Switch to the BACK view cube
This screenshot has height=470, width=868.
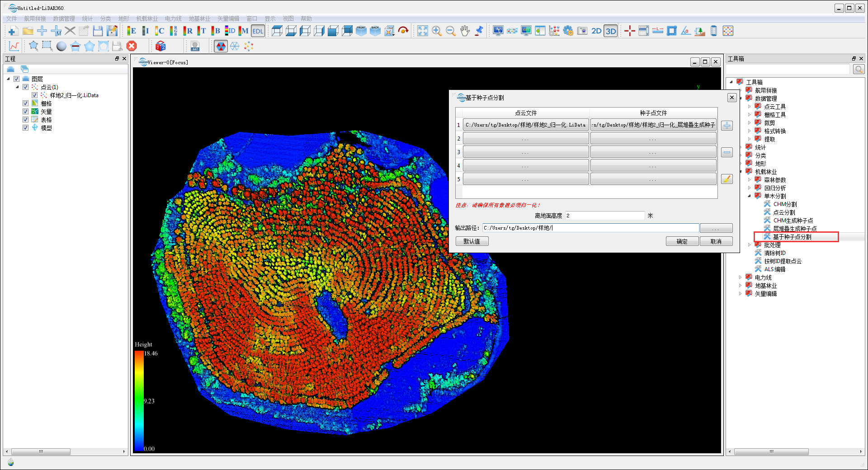pyautogui.click(x=375, y=31)
